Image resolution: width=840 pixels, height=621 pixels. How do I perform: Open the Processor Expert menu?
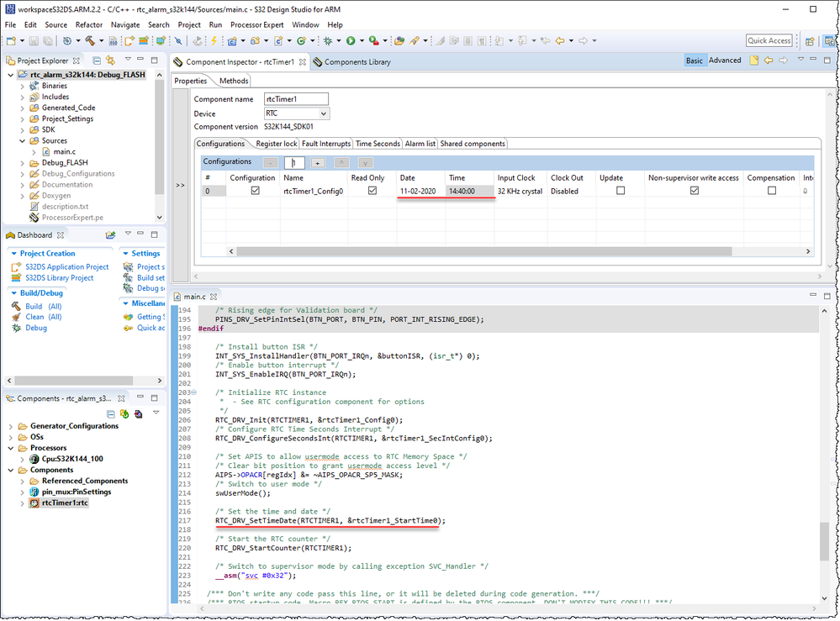259,25
